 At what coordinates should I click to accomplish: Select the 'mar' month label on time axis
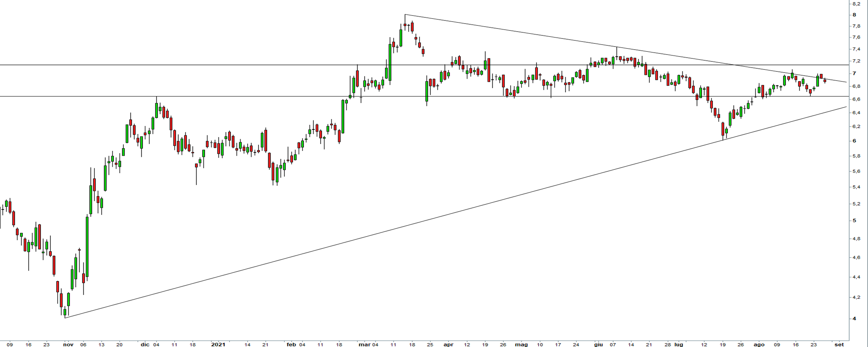(x=365, y=345)
